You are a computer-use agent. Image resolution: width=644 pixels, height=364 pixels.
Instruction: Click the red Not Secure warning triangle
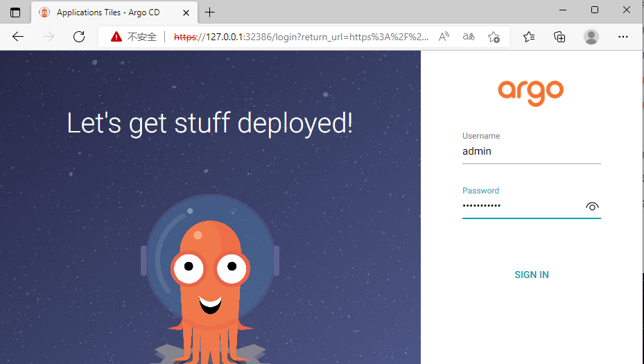(116, 37)
